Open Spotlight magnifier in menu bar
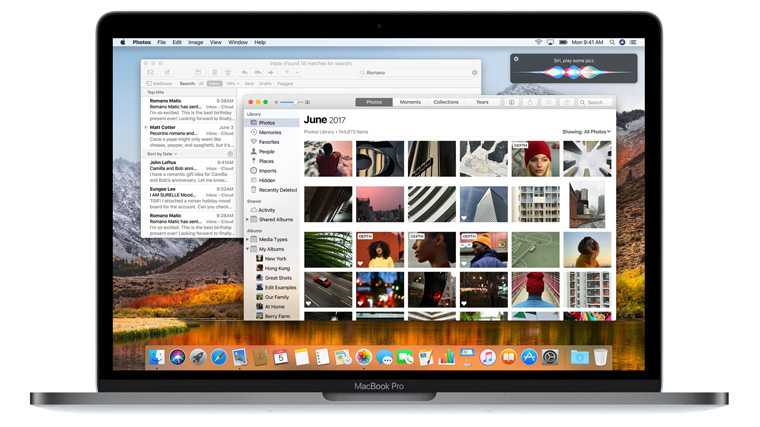The height and width of the screenshot is (427, 760). [x=612, y=43]
